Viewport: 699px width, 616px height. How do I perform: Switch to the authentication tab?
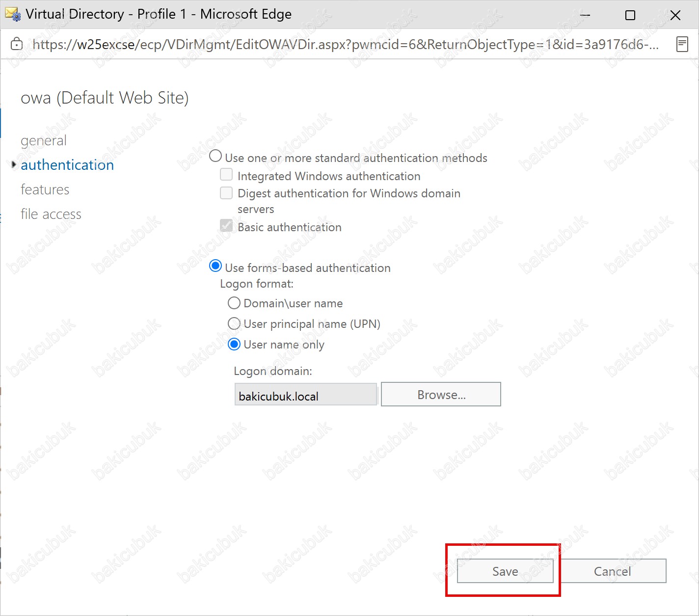click(67, 165)
